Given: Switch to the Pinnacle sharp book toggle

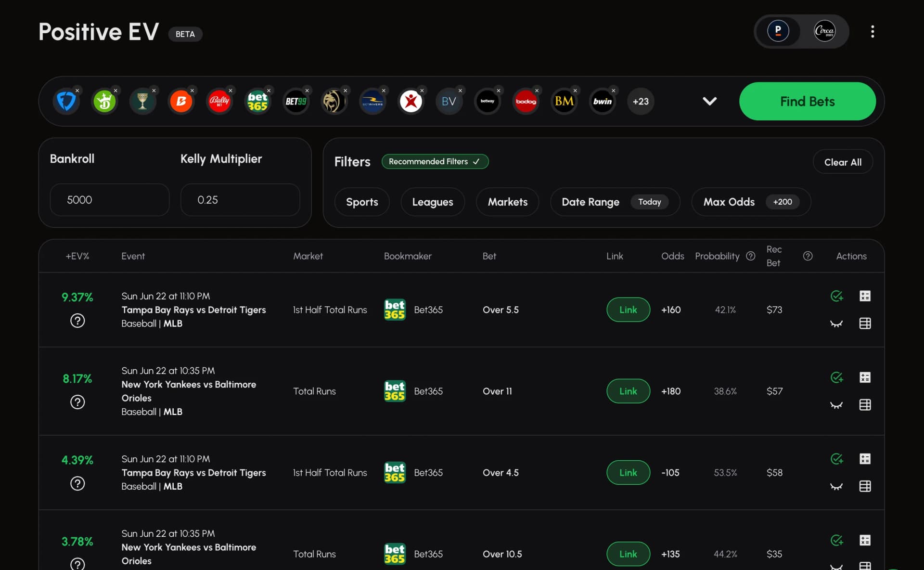Looking at the screenshot, I should point(778,32).
